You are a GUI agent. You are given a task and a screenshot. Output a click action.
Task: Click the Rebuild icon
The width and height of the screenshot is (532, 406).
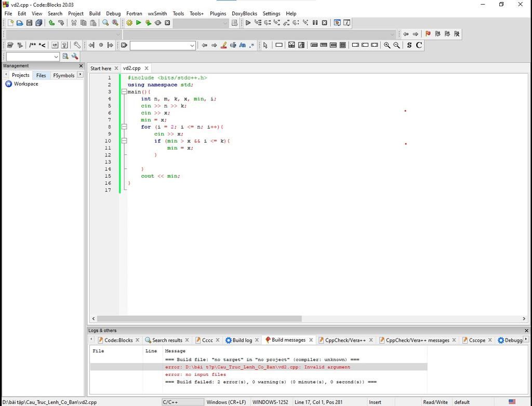tap(158, 23)
